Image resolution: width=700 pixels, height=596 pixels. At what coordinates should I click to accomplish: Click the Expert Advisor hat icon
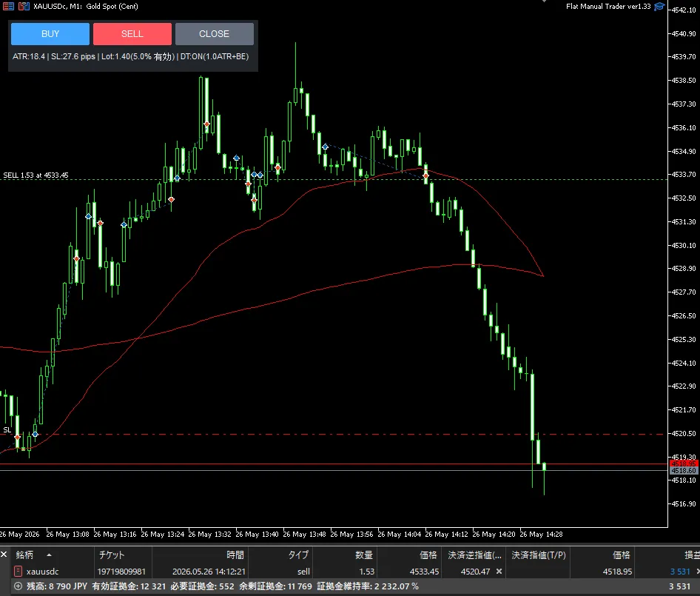[659, 6]
